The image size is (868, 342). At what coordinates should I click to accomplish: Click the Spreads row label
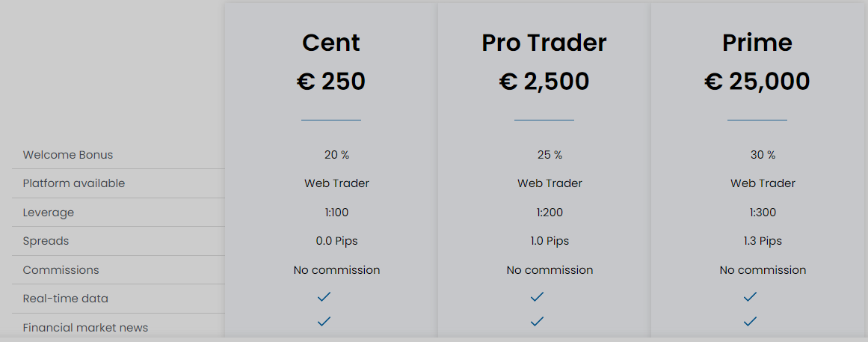(x=46, y=241)
